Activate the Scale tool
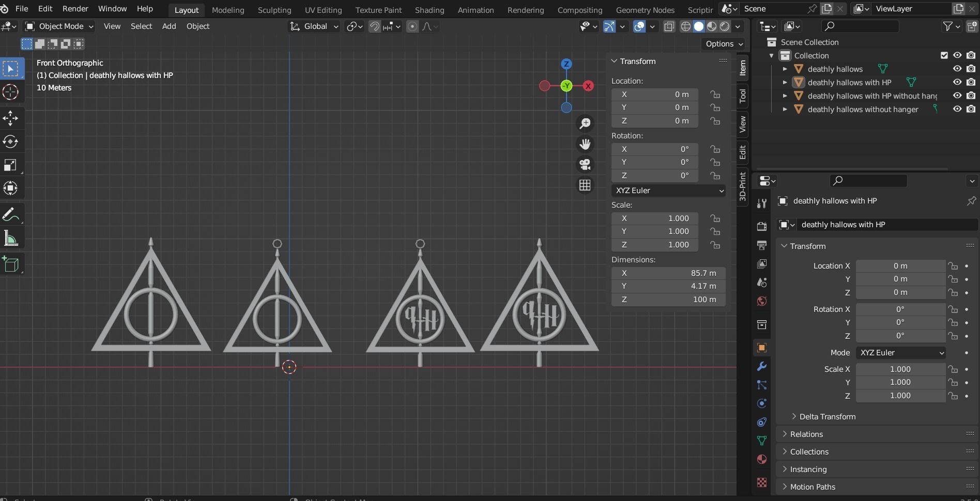This screenshot has height=501, width=980. 10,165
